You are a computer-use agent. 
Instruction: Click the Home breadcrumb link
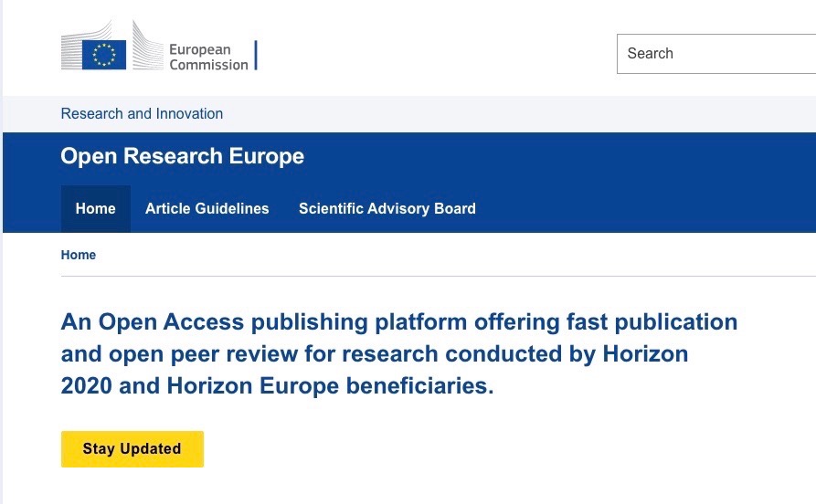point(79,255)
